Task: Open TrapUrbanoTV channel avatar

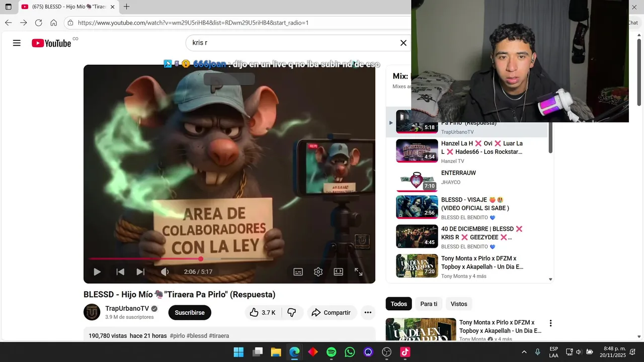Action: 92,312
